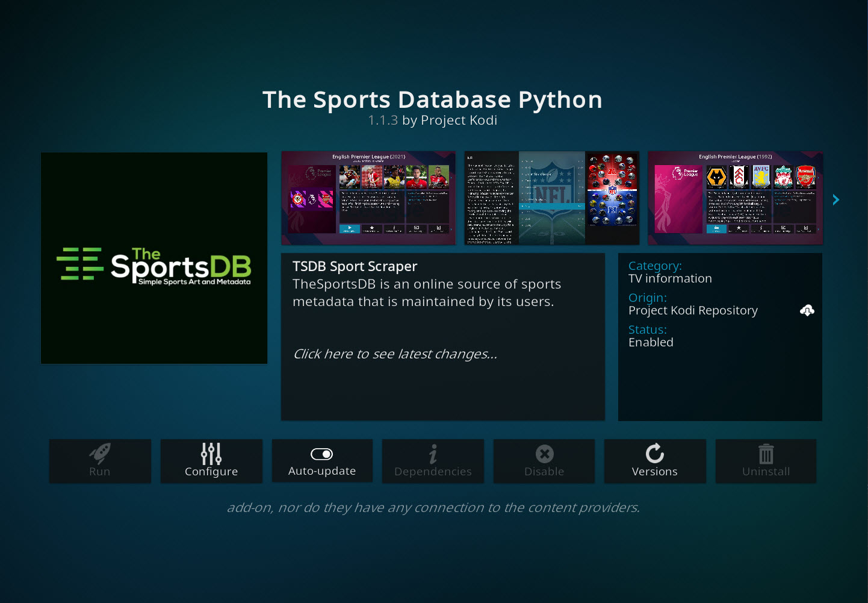Open English Premier League (1992) screenshot
868x603 pixels.
point(735,198)
